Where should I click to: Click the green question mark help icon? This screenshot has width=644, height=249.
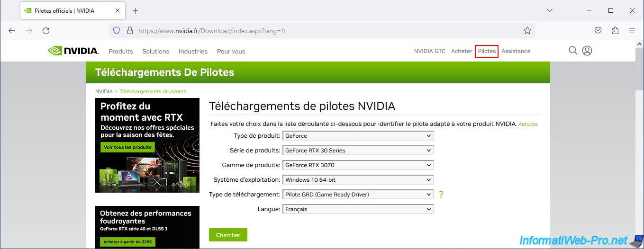(441, 194)
